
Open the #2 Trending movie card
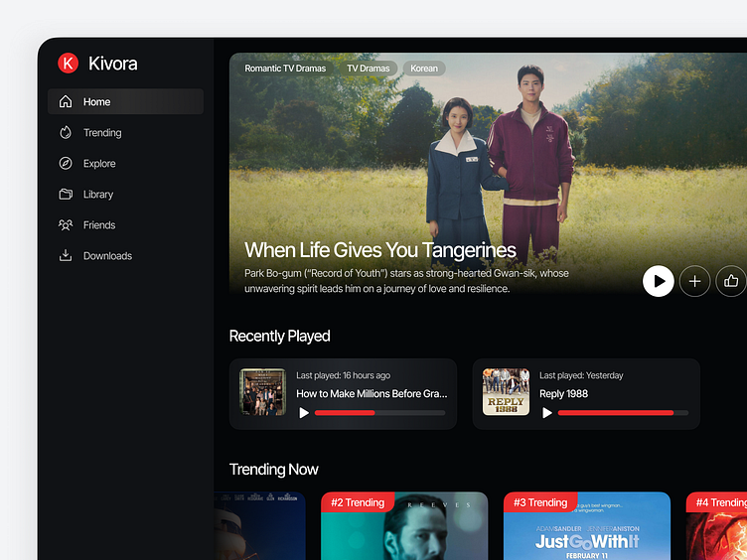pyautogui.click(x=404, y=525)
